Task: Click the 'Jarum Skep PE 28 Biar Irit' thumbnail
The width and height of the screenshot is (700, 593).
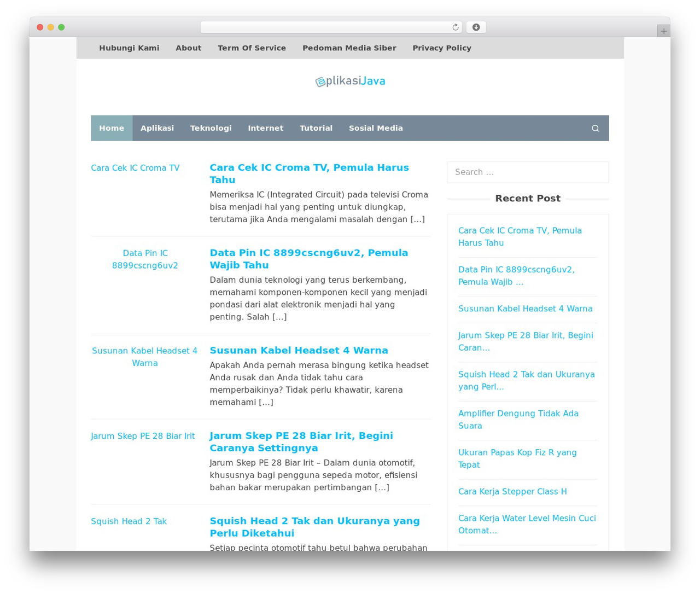Action: tap(143, 436)
